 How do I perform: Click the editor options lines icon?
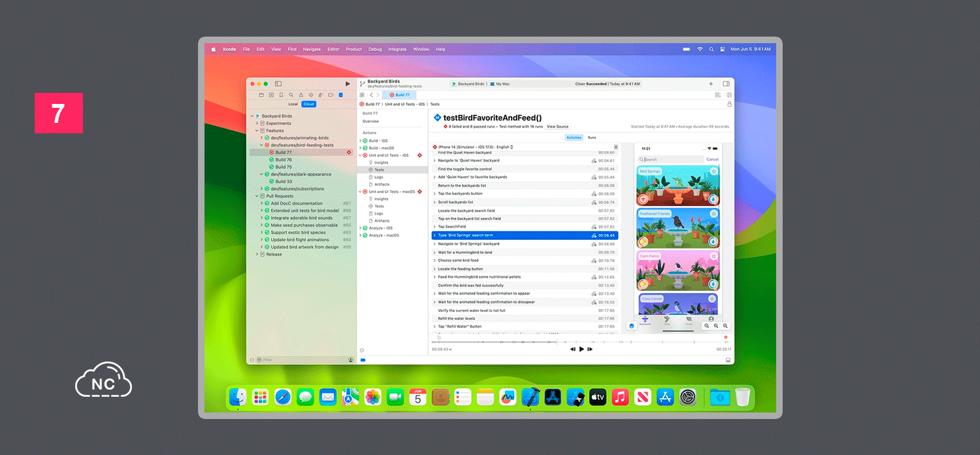718,95
